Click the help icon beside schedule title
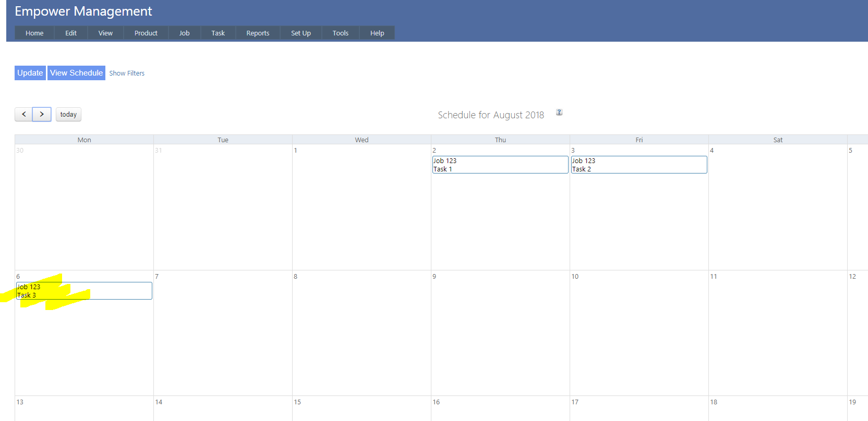 (559, 113)
